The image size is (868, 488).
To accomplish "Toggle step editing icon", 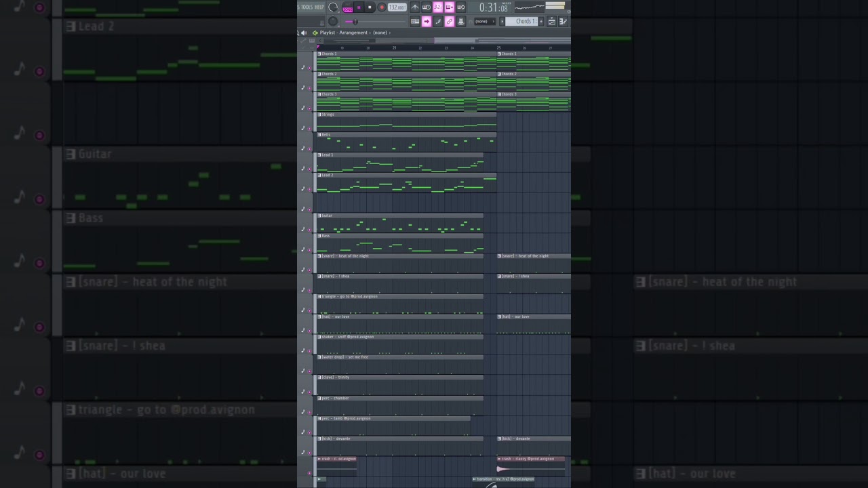I will [438, 22].
